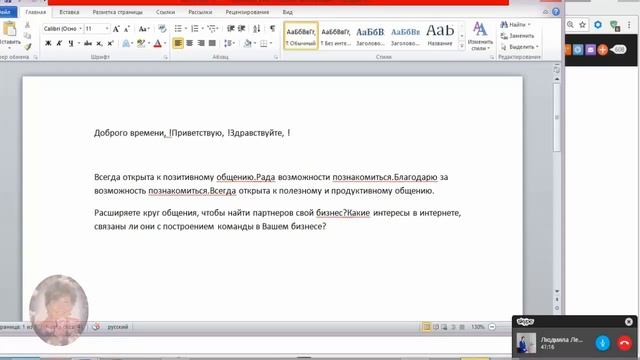Click the Выделить (Select) button
This screenshot has width=640, height=360.
pos(520,47)
